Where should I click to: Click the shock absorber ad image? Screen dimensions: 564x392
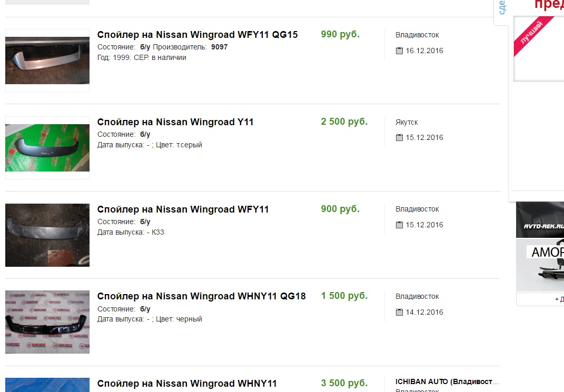point(540,266)
